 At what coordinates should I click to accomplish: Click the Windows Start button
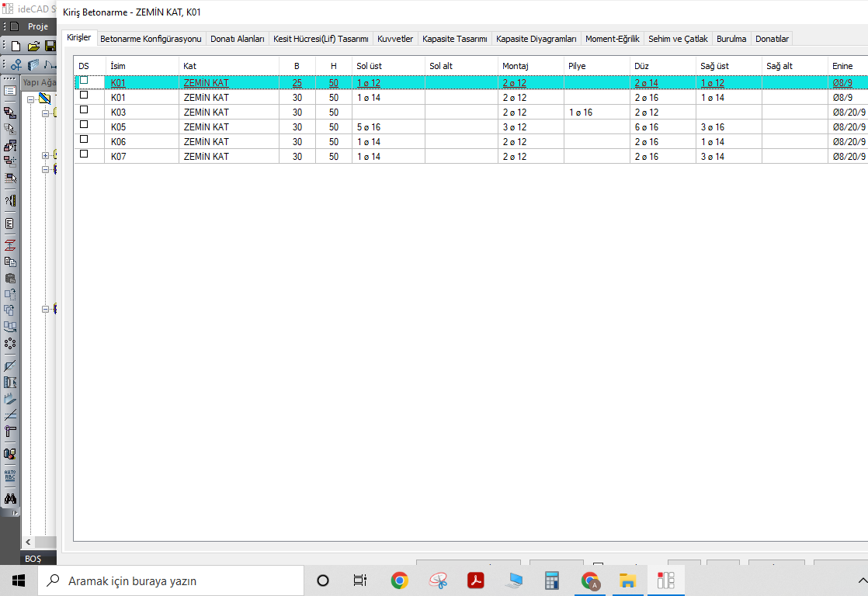pyautogui.click(x=19, y=580)
